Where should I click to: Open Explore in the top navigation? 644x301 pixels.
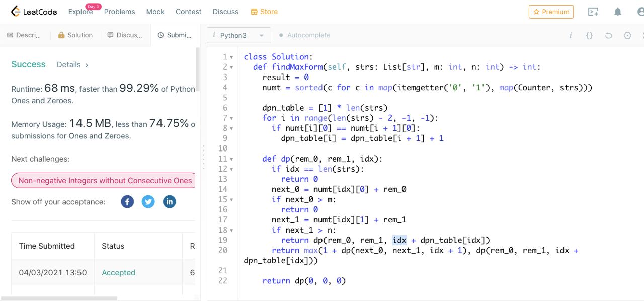pyautogui.click(x=80, y=12)
